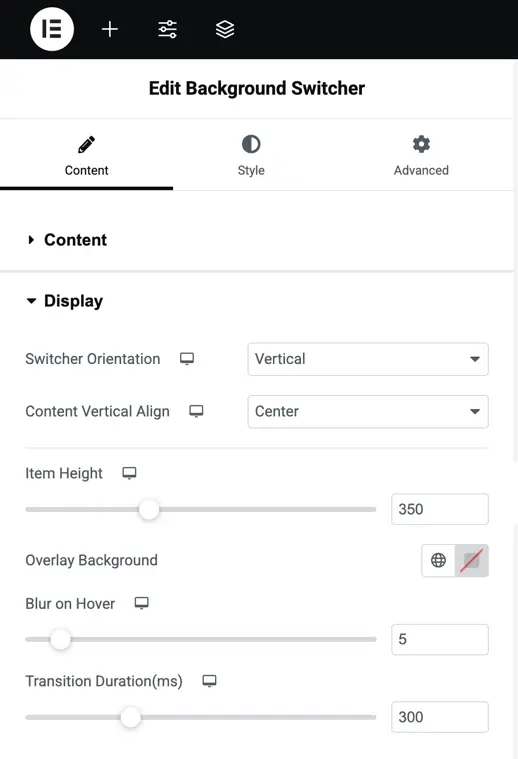
Task: Open the add element plus icon
Action: coord(110,29)
